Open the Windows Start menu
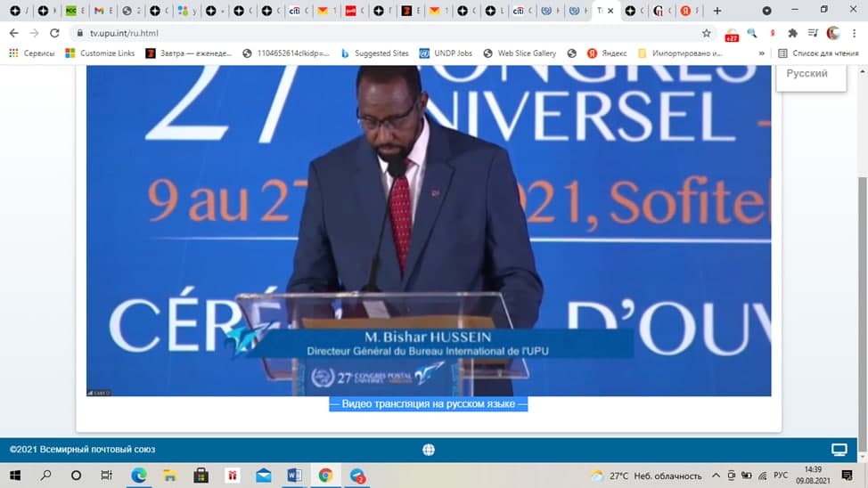The width and height of the screenshot is (868, 488). point(15,476)
